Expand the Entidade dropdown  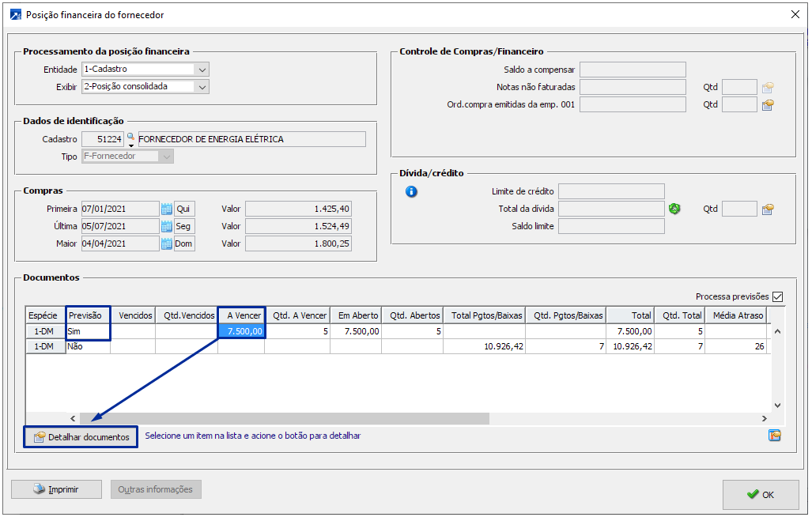click(x=202, y=70)
